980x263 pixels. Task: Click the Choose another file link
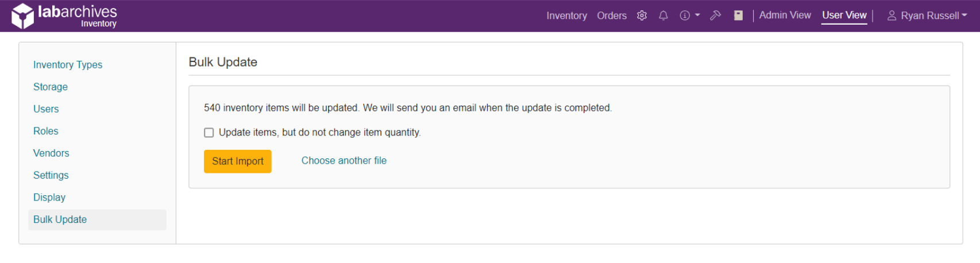pyautogui.click(x=344, y=161)
